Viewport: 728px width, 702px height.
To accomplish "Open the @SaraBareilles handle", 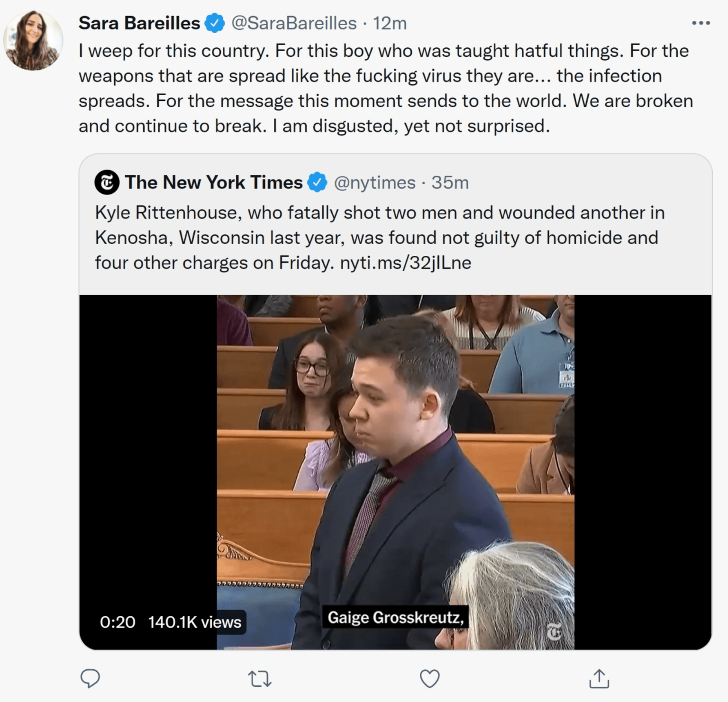I will click(294, 23).
